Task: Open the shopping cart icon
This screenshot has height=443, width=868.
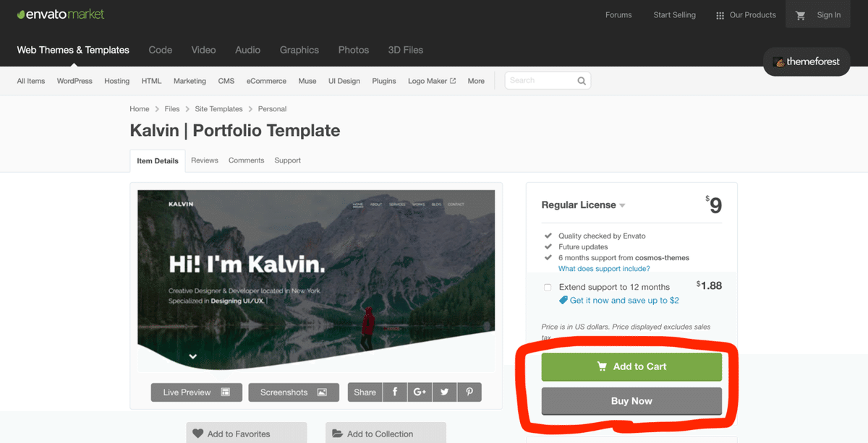Action: pyautogui.click(x=801, y=15)
